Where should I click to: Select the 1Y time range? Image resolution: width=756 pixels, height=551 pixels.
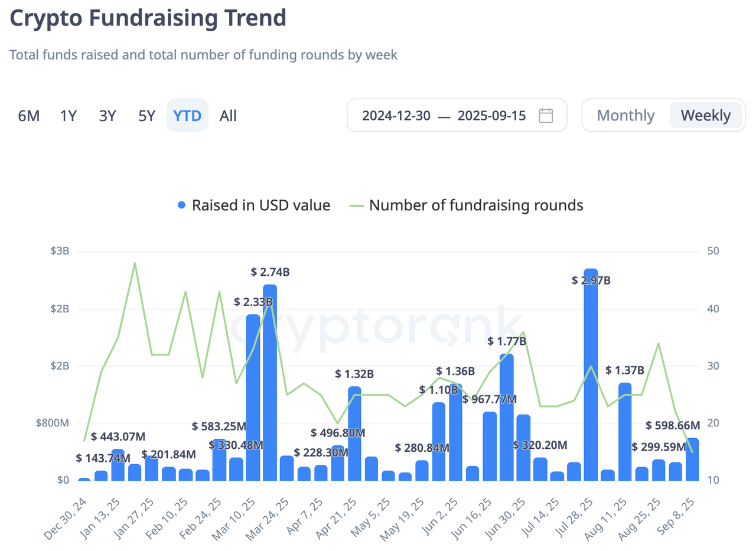click(x=69, y=116)
